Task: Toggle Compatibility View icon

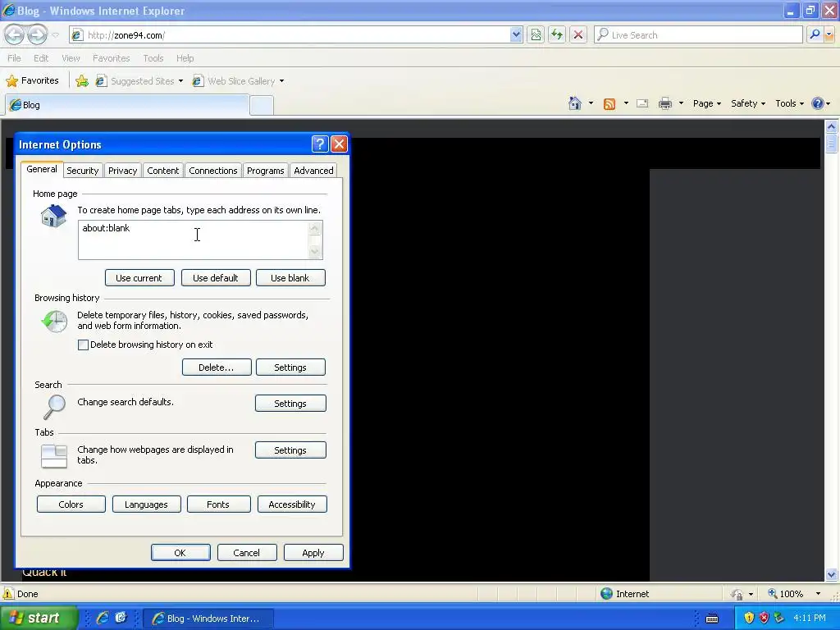Action: (x=536, y=34)
